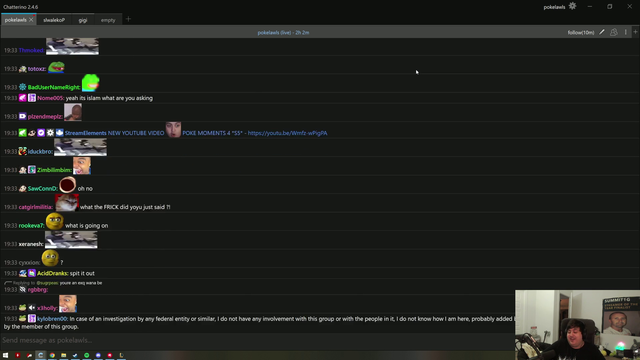Click the purple badge next to plzendmeplz

[x=22, y=116]
